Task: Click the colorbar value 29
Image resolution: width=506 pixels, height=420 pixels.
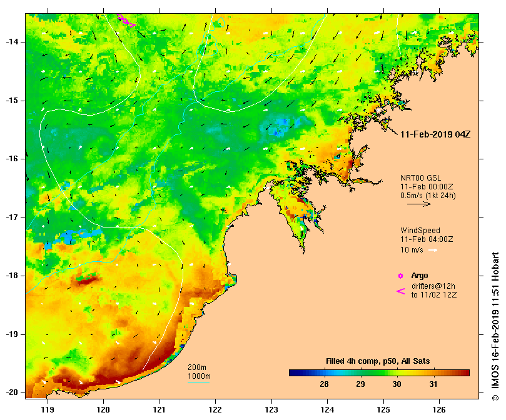Action: 360,384
